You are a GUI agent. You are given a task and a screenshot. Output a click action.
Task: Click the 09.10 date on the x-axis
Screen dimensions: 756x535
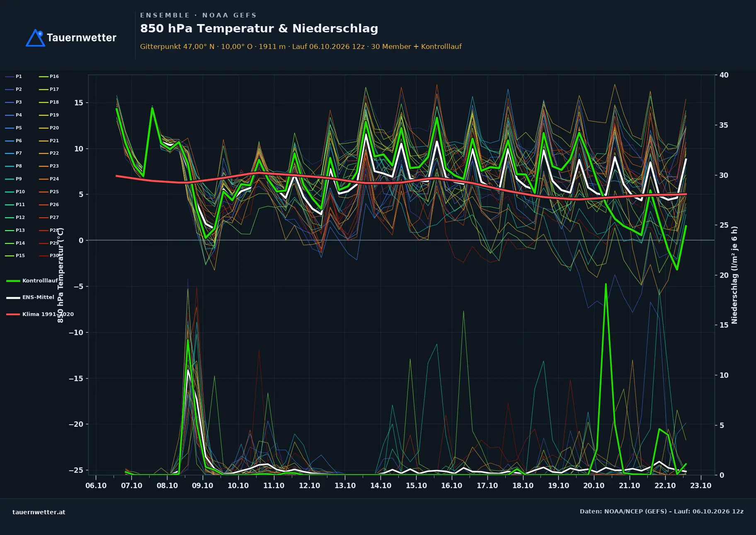point(203,486)
